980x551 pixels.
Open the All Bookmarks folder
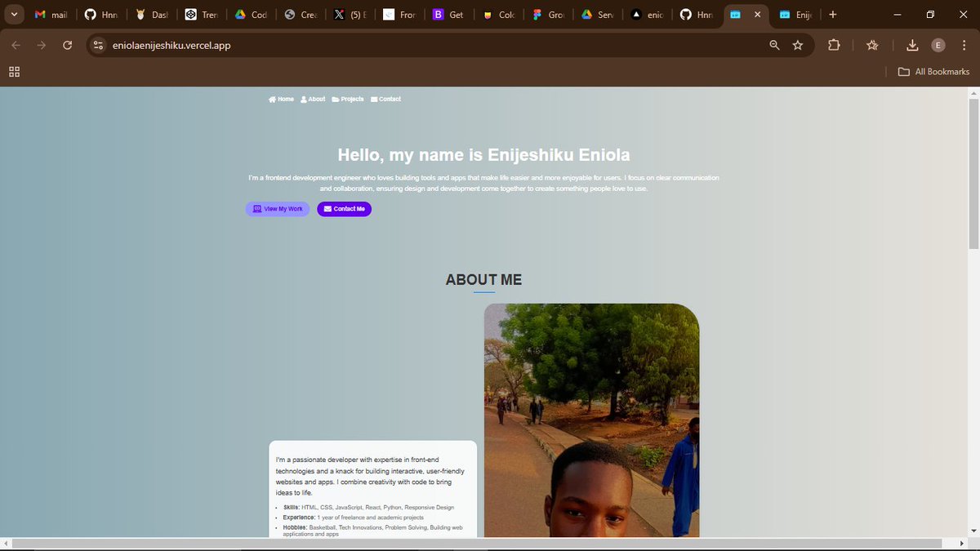pos(933,72)
